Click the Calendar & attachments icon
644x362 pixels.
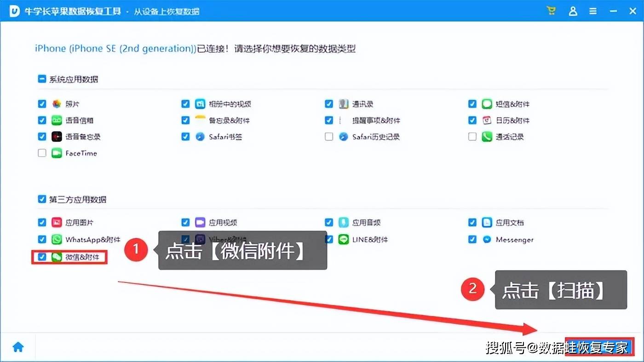pyautogui.click(x=487, y=120)
